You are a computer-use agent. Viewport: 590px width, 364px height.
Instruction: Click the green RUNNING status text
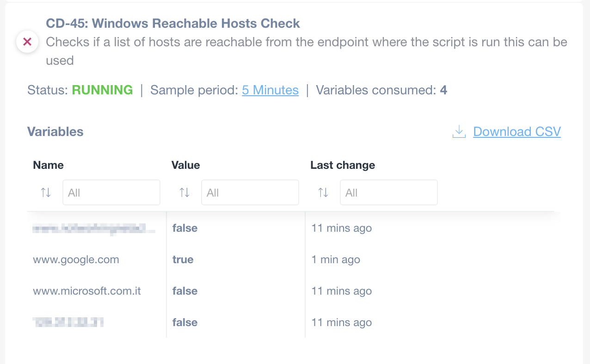pos(102,90)
